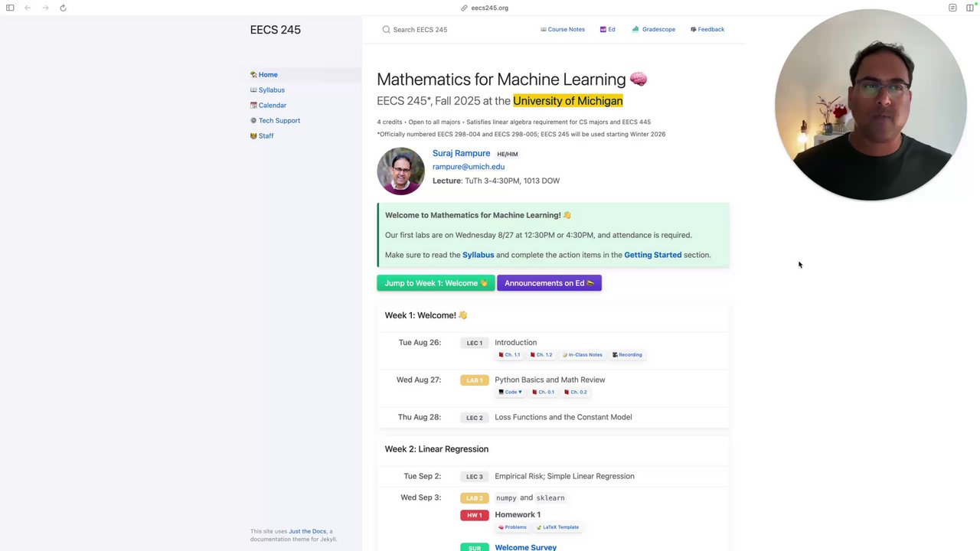
Task: Toggle the browser sidebar panel icon
Action: coord(10,8)
